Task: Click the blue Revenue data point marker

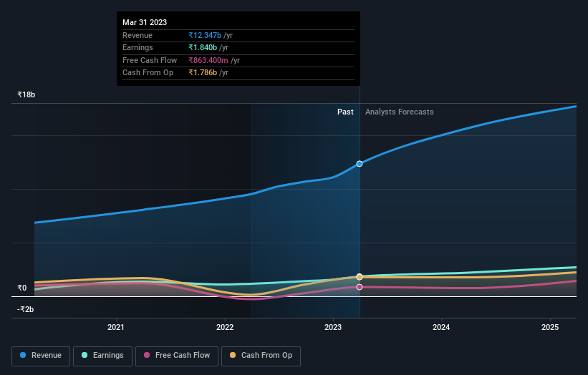Action: tap(360, 164)
